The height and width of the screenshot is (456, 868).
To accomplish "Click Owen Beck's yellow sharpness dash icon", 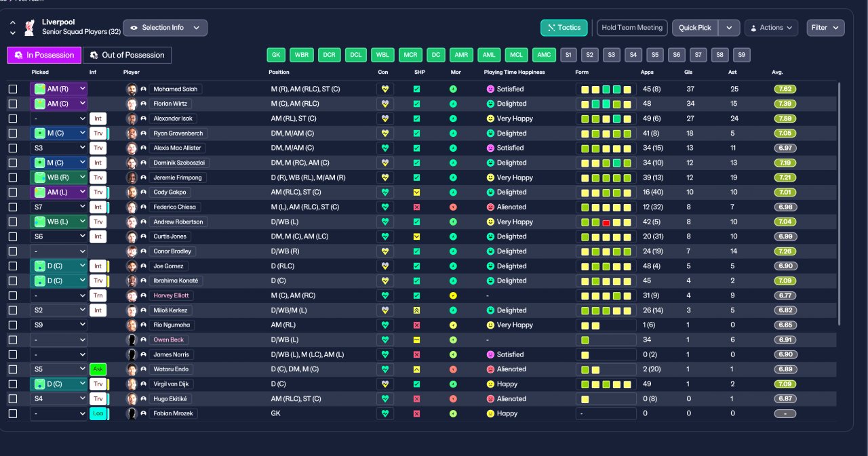I will tap(416, 339).
